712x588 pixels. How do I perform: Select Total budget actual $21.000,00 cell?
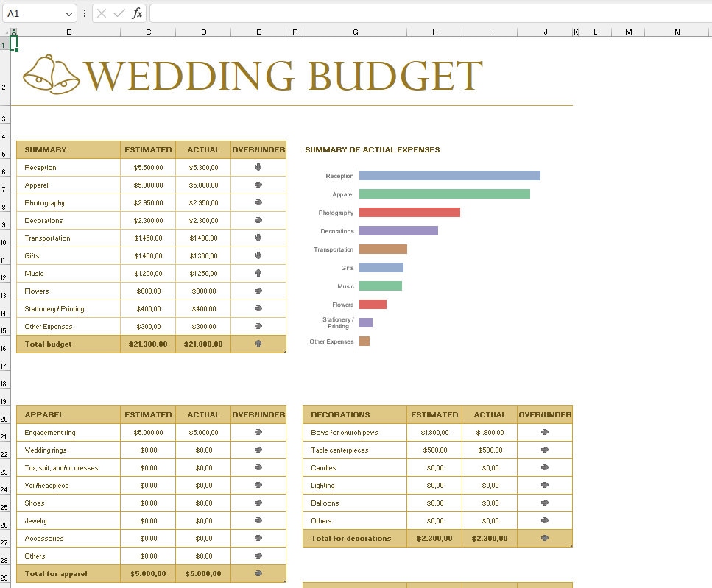pyautogui.click(x=203, y=344)
